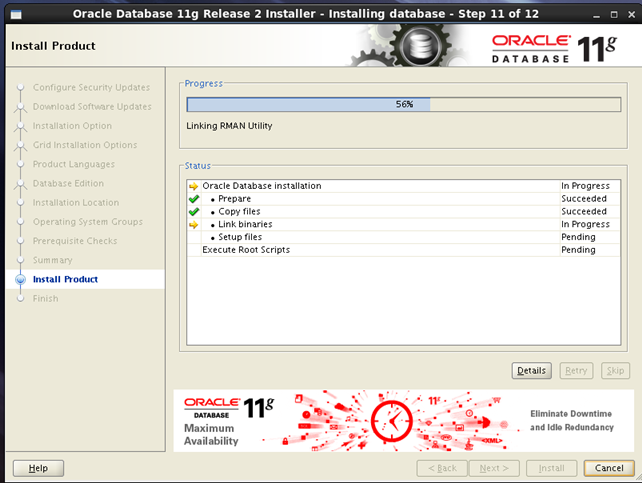The image size is (642, 483).
Task: Select the Execute Root Scripts row
Action: (x=403, y=250)
